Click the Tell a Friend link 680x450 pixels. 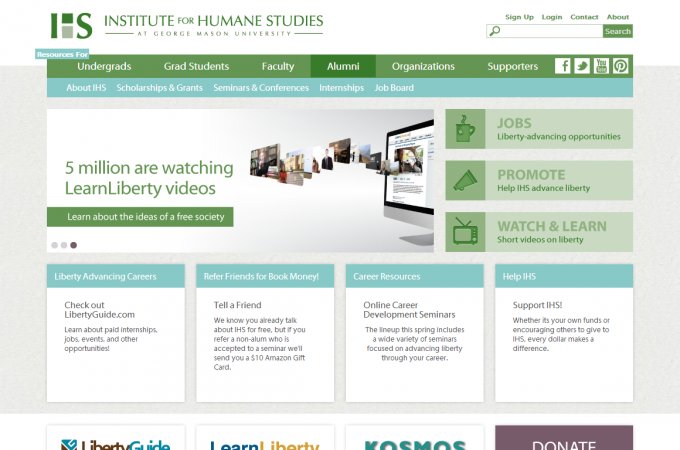point(237,305)
